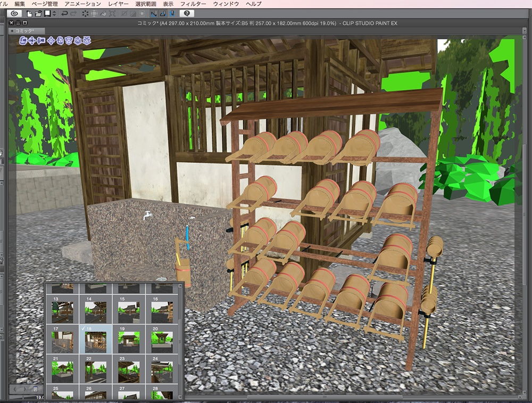This screenshot has width=532, height=403.
Task: Click the snap object to ground icon
Action: (87, 41)
